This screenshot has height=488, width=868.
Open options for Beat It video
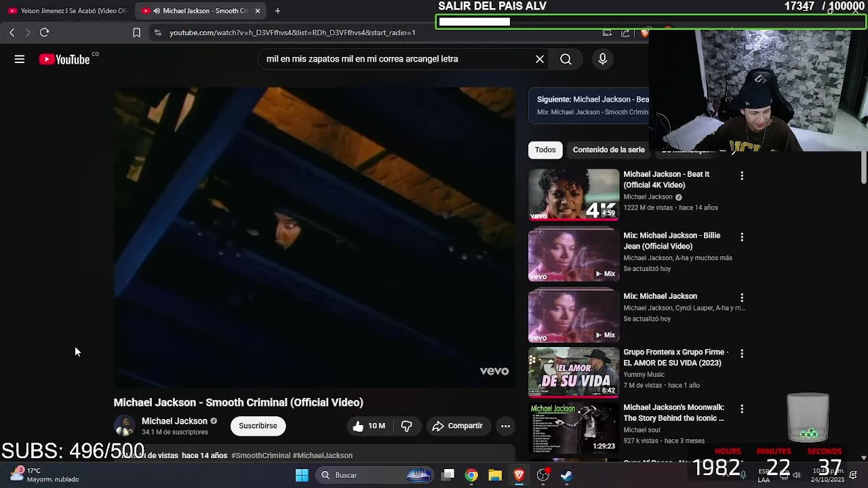coord(742,176)
